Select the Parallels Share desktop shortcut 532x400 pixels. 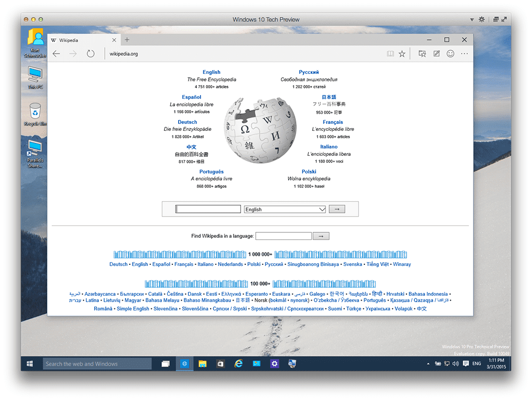(35, 154)
